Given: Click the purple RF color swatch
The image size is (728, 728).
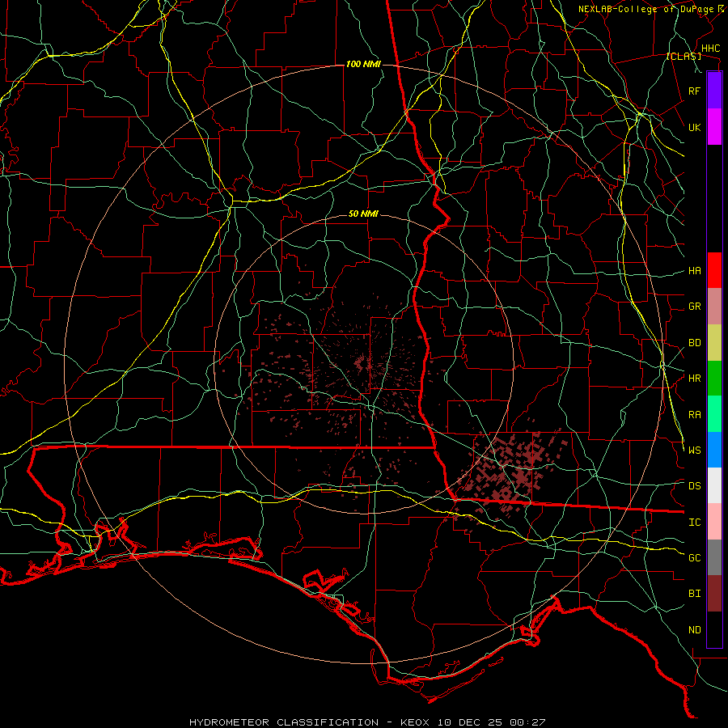Looking at the screenshot, I should 714,91.
